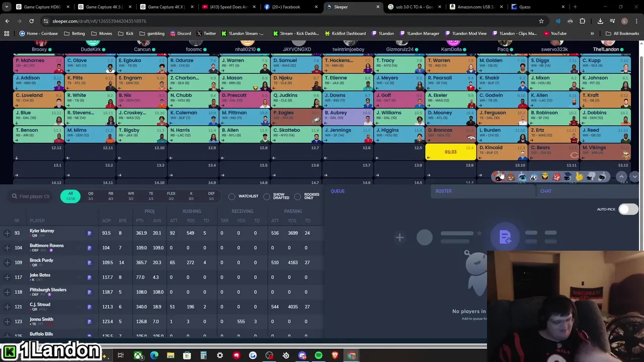Bookmark this page with the star icon
This screenshot has width=644, height=362.
(x=541, y=21)
